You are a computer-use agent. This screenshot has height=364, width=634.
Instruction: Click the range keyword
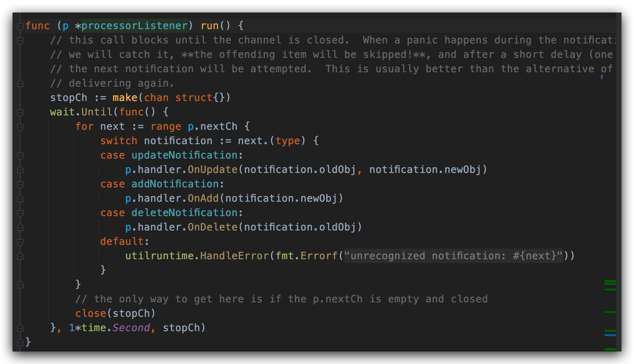[x=166, y=126]
